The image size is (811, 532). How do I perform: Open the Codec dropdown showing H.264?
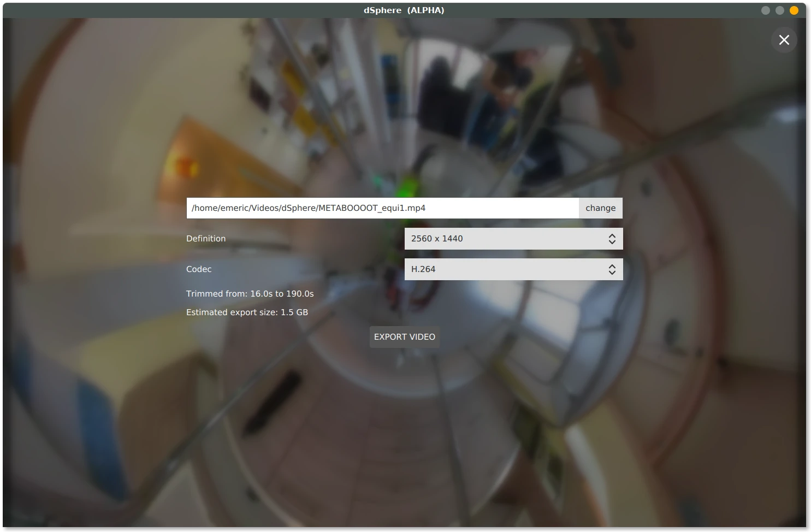(x=513, y=269)
